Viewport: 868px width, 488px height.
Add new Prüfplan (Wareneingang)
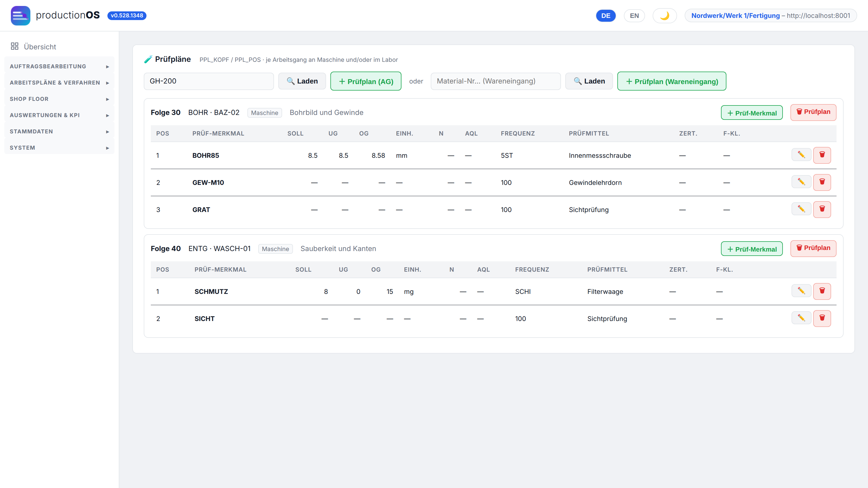(x=672, y=81)
